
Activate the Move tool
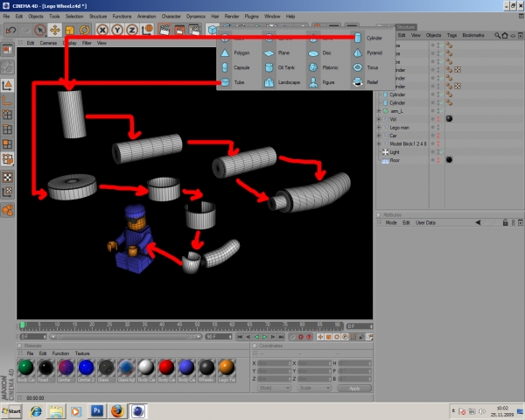[x=55, y=30]
